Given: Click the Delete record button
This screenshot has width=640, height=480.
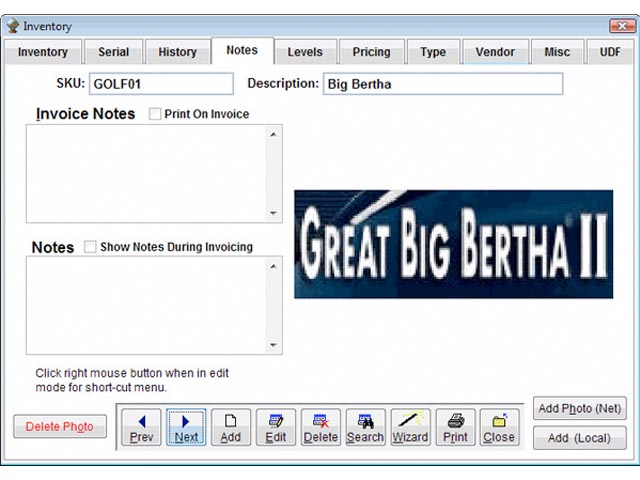Looking at the screenshot, I should (x=320, y=427).
